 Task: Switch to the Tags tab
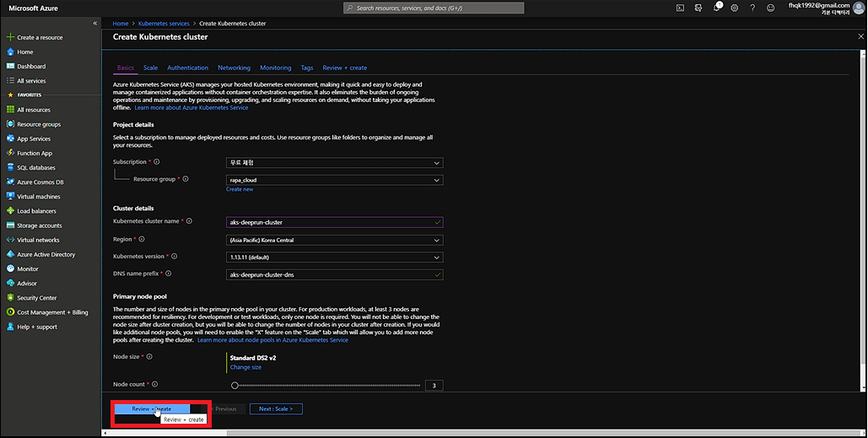(307, 68)
